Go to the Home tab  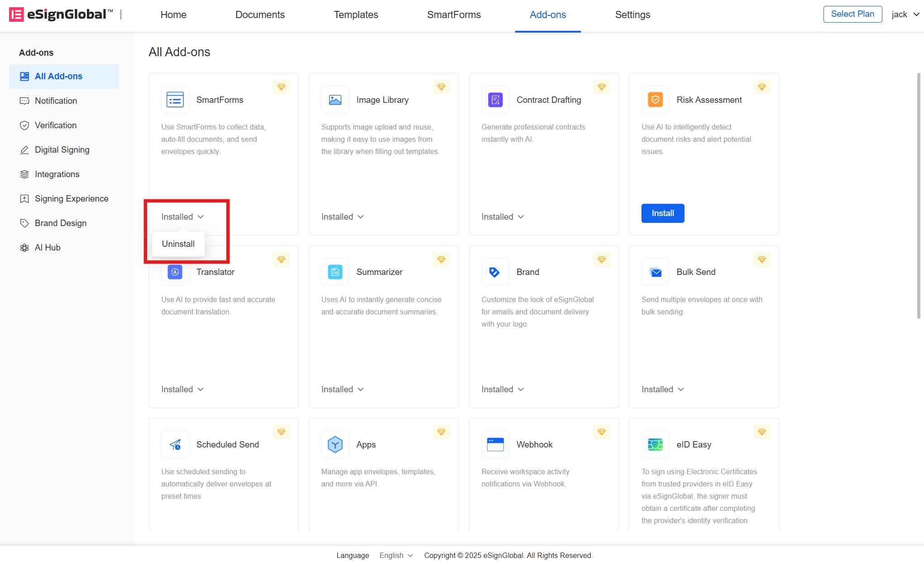pyautogui.click(x=173, y=14)
